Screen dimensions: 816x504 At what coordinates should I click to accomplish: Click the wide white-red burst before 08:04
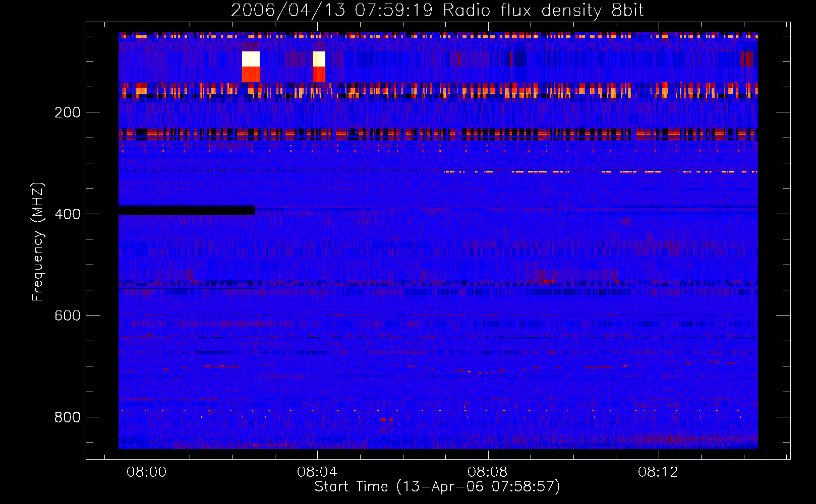coord(251,67)
